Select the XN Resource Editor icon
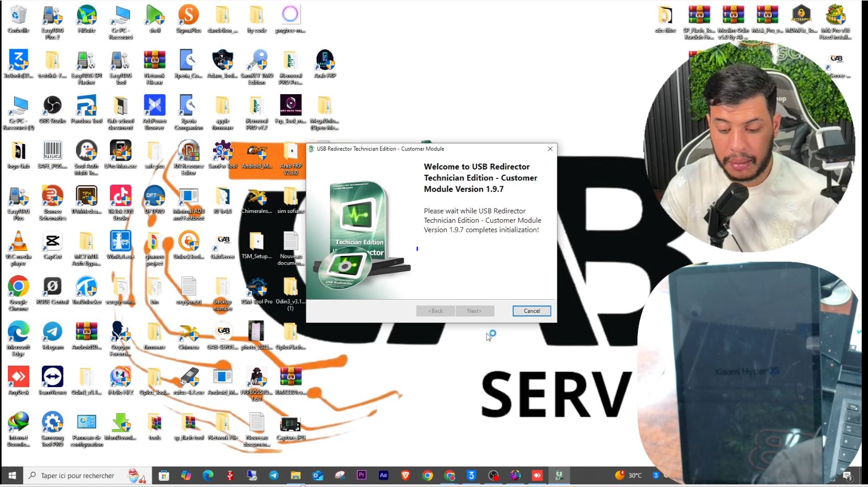 click(188, 158)
